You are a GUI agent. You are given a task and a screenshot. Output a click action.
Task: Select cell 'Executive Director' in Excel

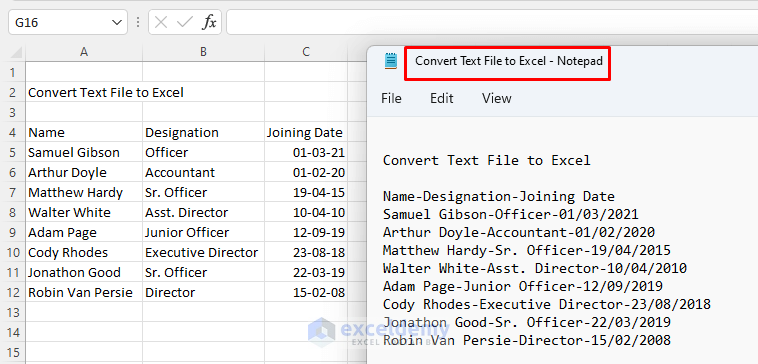(204, 252)
